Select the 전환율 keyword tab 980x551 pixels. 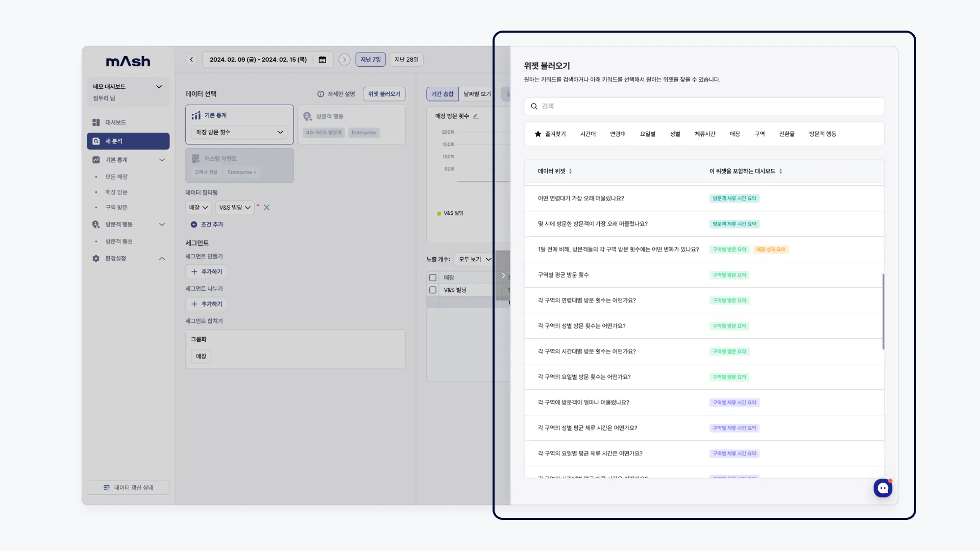pyautogui.click(x=787, y=134)
